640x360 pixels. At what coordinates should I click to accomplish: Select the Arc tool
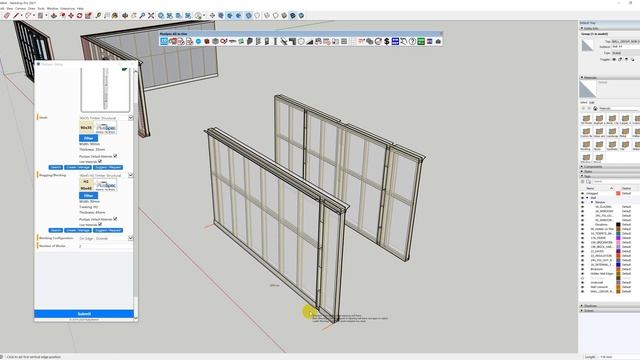pyautogui.click(x=28, y=16)
